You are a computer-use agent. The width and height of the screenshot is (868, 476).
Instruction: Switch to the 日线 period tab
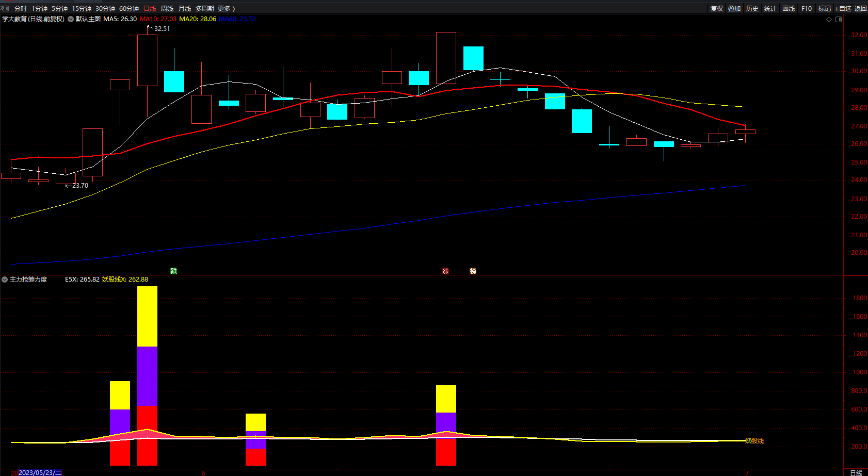click(150, 9)
